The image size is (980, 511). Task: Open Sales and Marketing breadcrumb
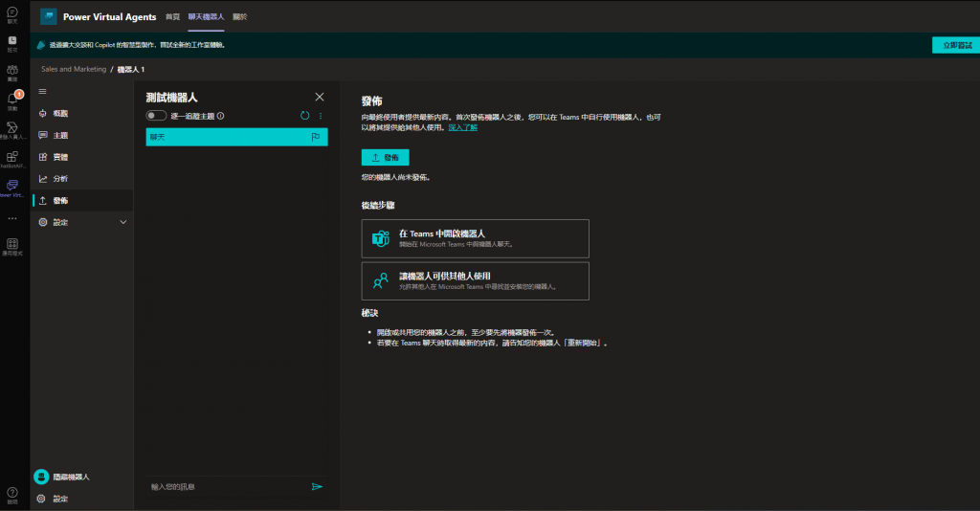click(74, 69)
